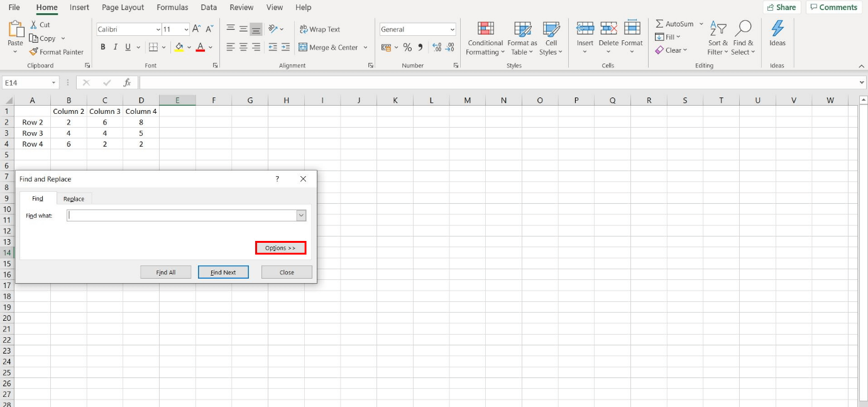Viewport: 868px width, 407px height.
Task: Switch to the Page Layout tab
Action: point(123,8)
